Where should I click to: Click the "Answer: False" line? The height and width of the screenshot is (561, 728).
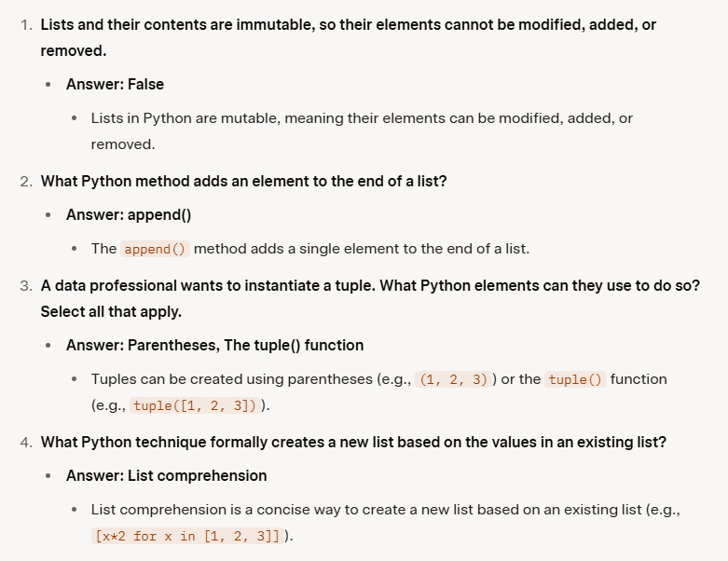115,84
